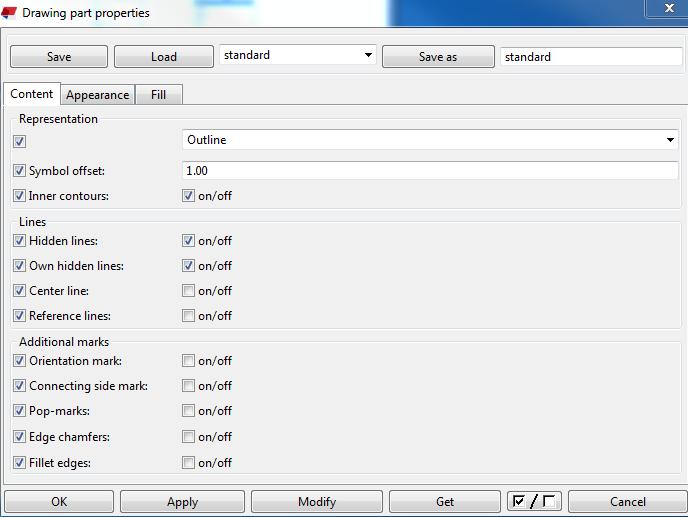Click the Save button

pyautogui.click(x=59, y=57)
